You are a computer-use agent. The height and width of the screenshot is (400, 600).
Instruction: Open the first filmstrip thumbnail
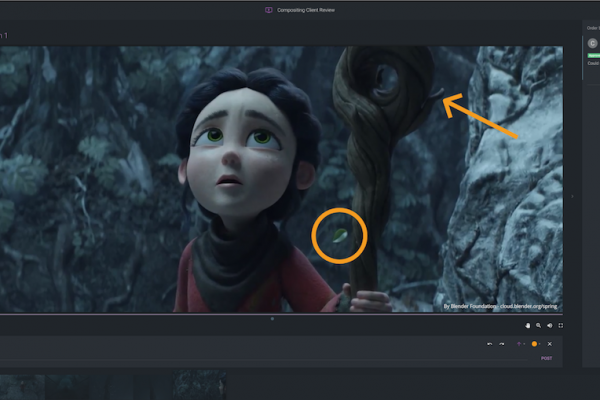(22, 387)
